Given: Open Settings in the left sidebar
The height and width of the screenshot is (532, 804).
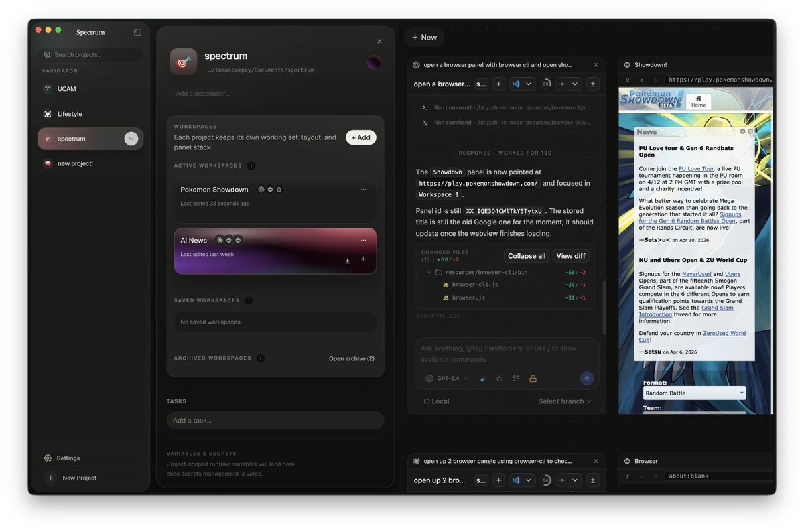Looking at the screenshot, I should pos(90,458).
